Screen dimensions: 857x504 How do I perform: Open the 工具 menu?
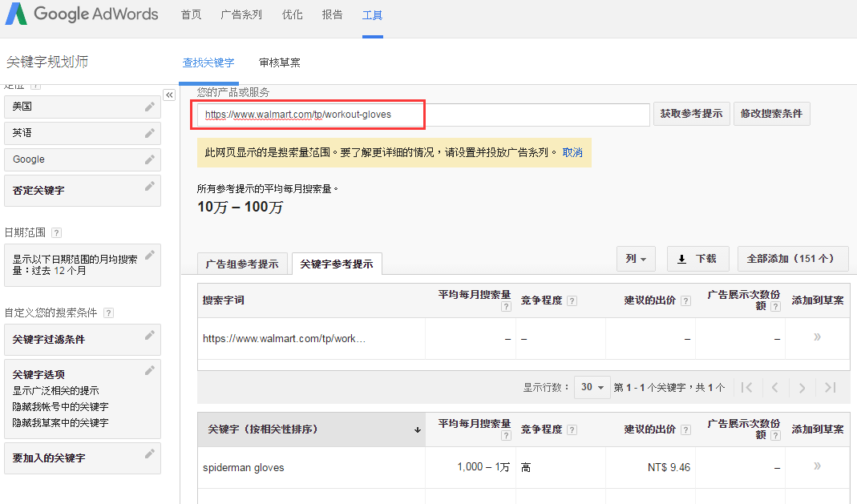pyautogui.click(x=372, y=15)
